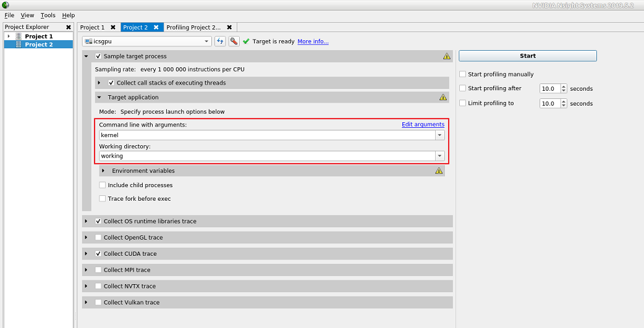Switch to Profiling Project 2 tab
This screenshot has height=328, width=644.
click(193, 28)
